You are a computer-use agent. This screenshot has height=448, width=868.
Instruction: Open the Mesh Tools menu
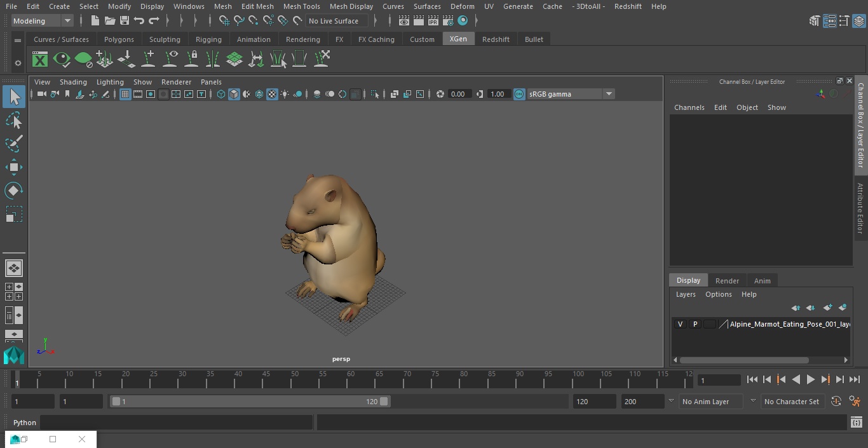click(x=301, y=6)
